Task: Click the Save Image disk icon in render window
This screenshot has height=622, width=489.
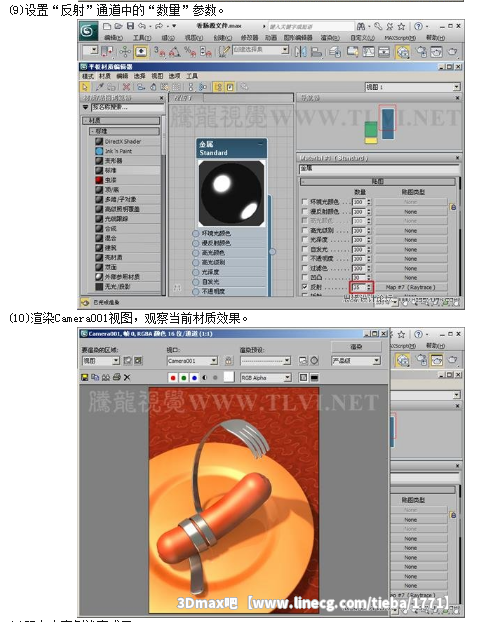Action: [84, 377]
